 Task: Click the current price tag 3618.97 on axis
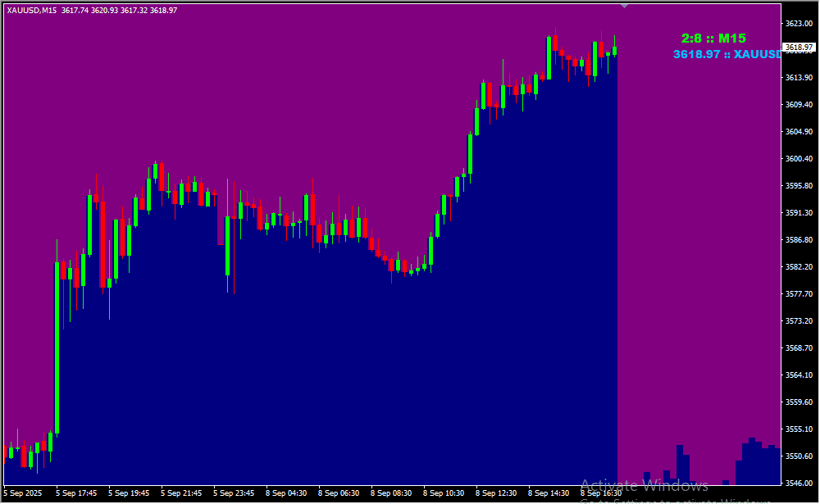pos(798,48)
